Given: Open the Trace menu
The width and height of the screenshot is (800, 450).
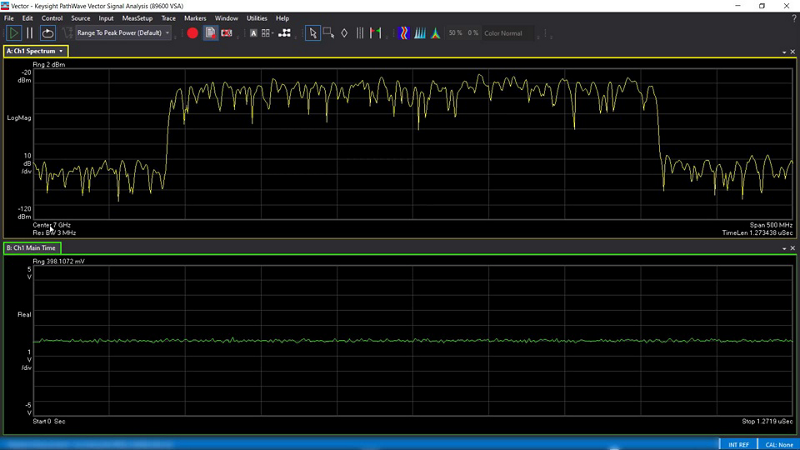Looking at the screenshot, I should click(168, 18).
